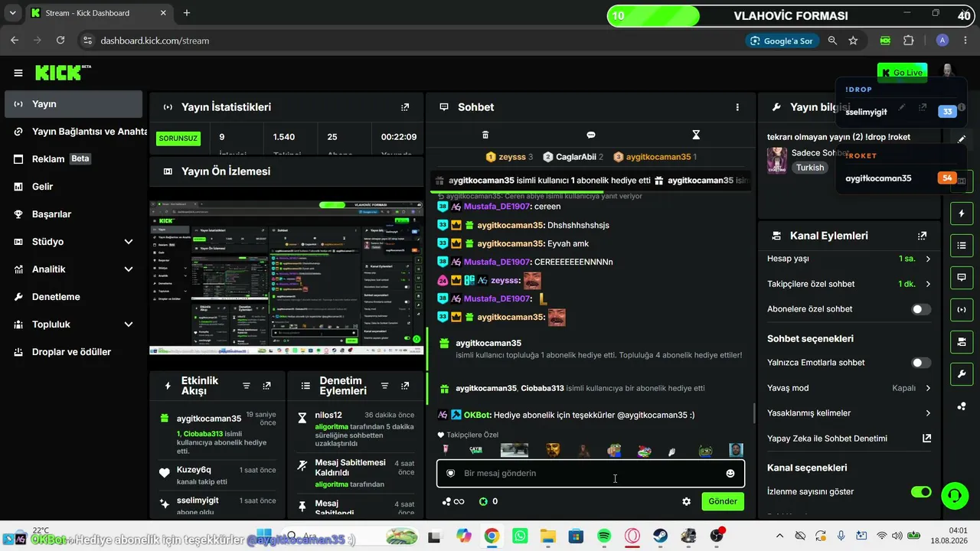Open Denetleme in the sidebar
Image resolution: width=980 pixels, height=551 pixels.
click(x=73, y=297)
